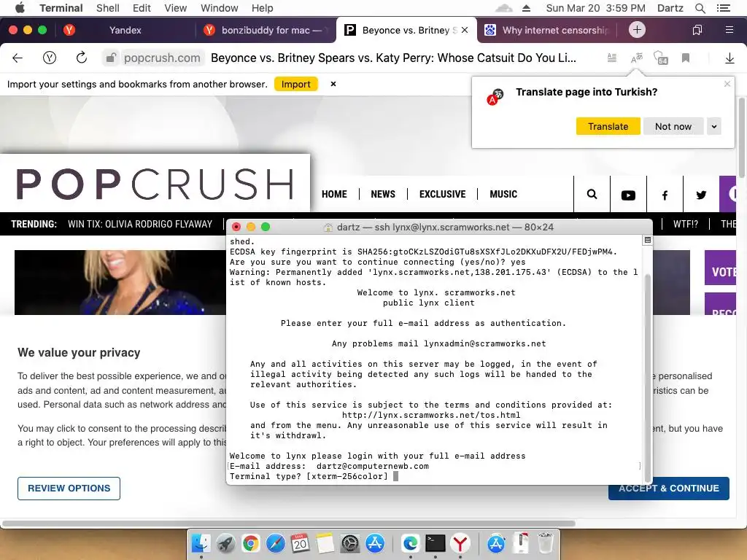Close the Beyonce vs. Britney tab
Image resolution: width=747 pixels, height=560 pixels.
[465, 30]
